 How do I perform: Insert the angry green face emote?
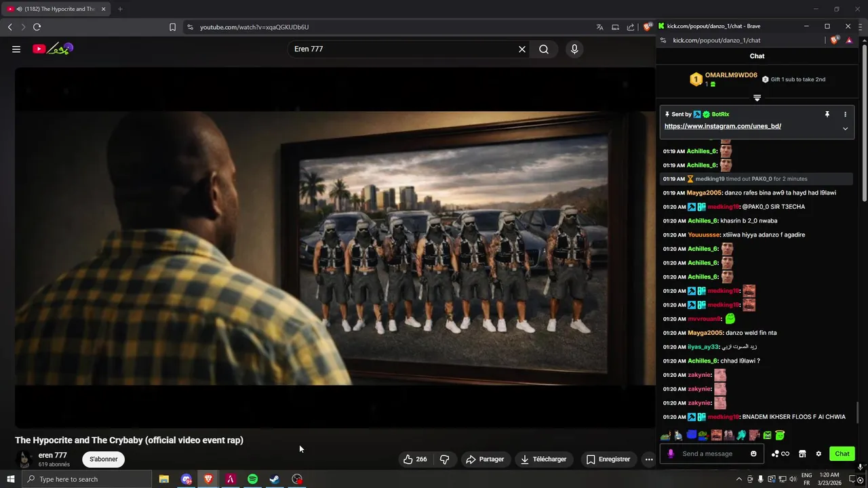click(x=767, y=435)
